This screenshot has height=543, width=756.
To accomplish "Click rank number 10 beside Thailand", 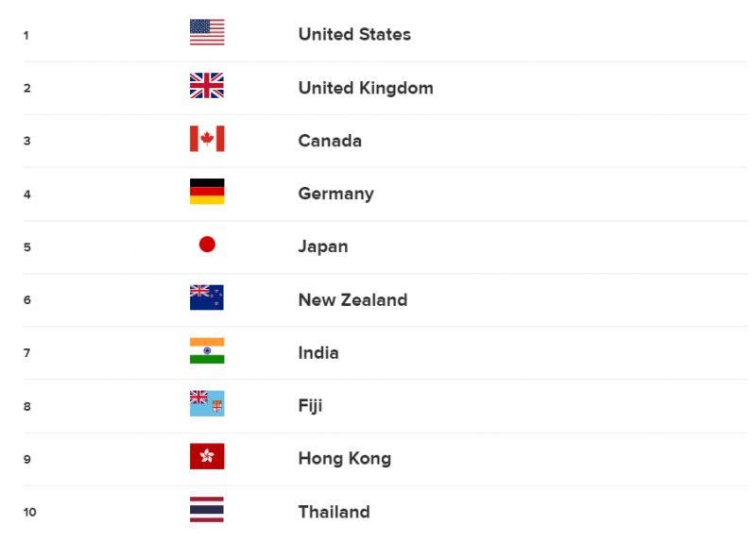I will [29, 512].
